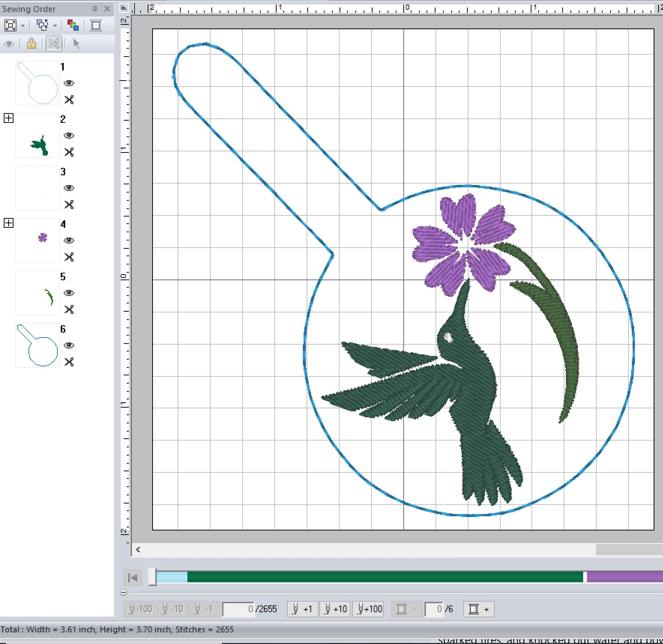The height and width of the screenshot is (644, 663).
Task: Open the zoom-to-fit dropdown arrow
Action: (x=23, y=26)
